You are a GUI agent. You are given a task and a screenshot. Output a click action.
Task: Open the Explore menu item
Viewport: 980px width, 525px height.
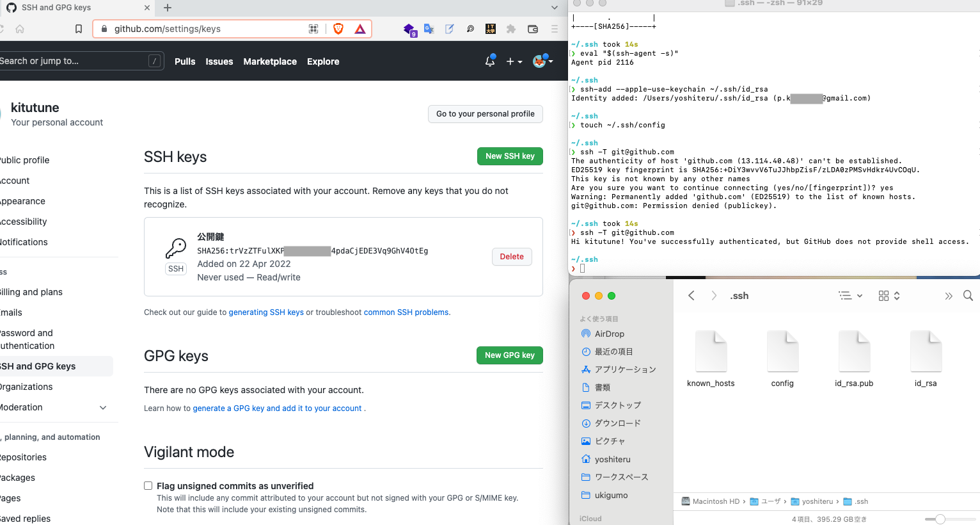pos(323,61)
